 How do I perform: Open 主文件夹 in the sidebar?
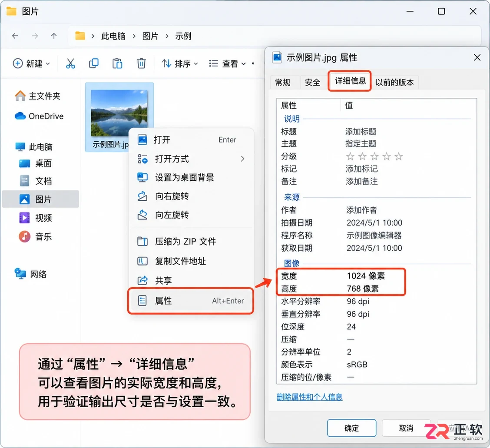coord(37,96)
